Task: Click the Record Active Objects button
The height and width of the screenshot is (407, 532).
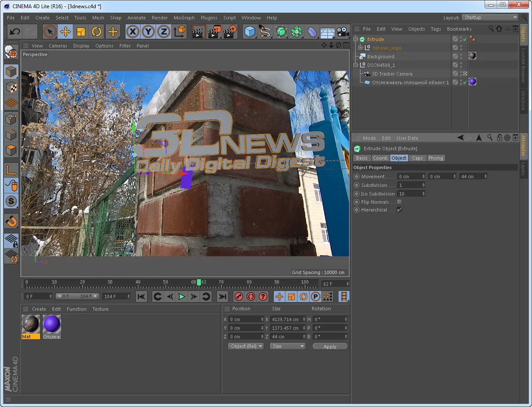Action: coord(238,297)
